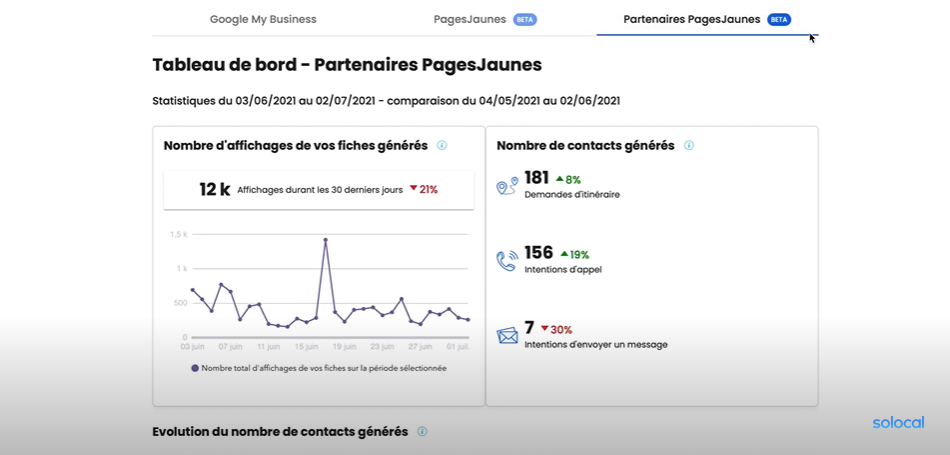The image size is (950, 455).
Task: Click the 'Tableau de bord - Partenaires PagesJaunes' heading
Action: [347, 65]
